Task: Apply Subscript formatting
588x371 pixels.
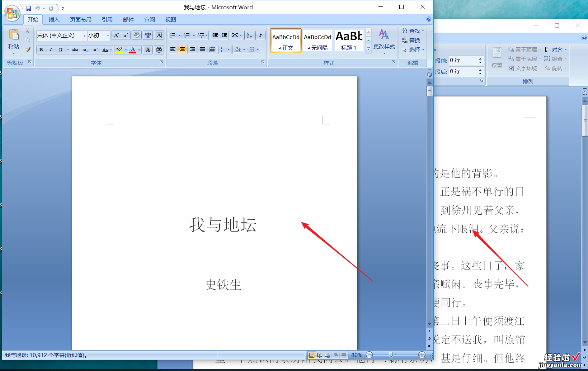Action: coord(85,50)
